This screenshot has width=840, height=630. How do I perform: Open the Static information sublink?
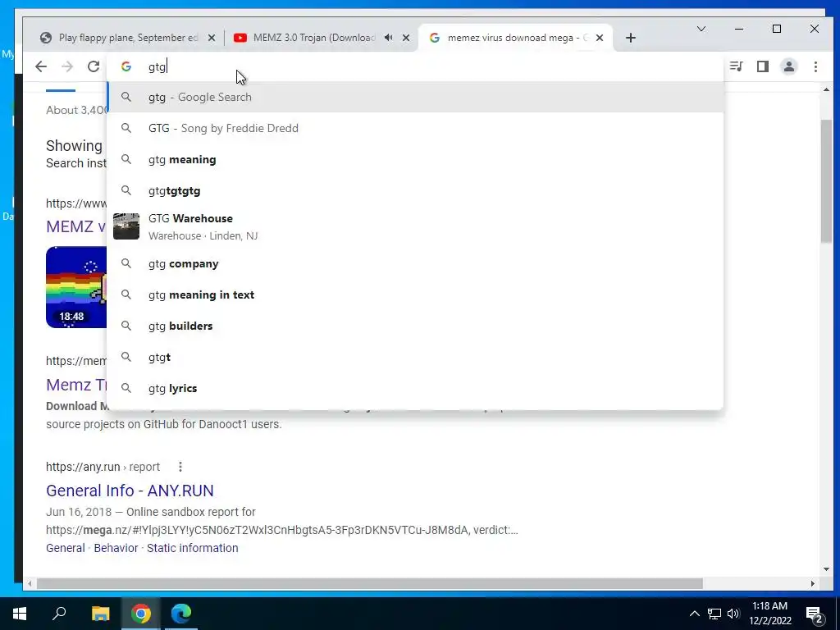[x=192, y=548]
